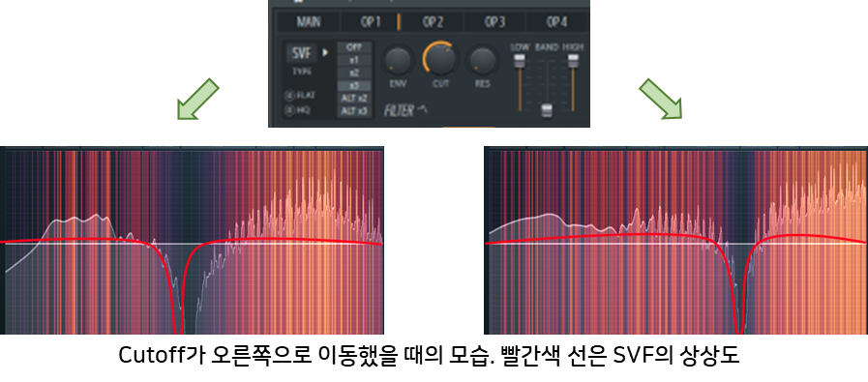The image size is (868, 382).
Task: Switch to the OP 2 tab
Action: click(433, 22)
